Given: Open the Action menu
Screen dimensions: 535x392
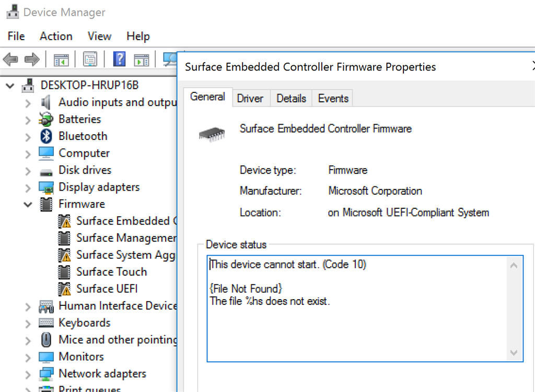Looking at the screenshot, I should [56, 36].
